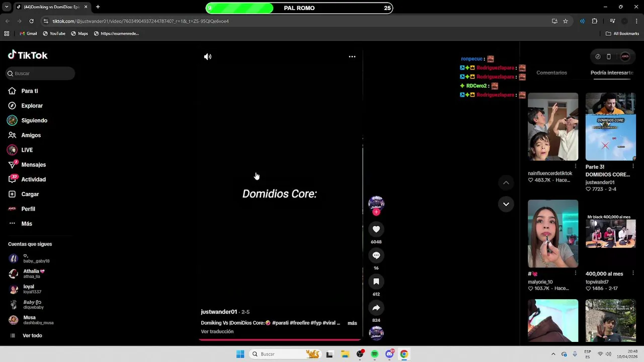Screen dimensions: 644x362
Task: Open Mensajes in sidebar
Action: [33, 165]
